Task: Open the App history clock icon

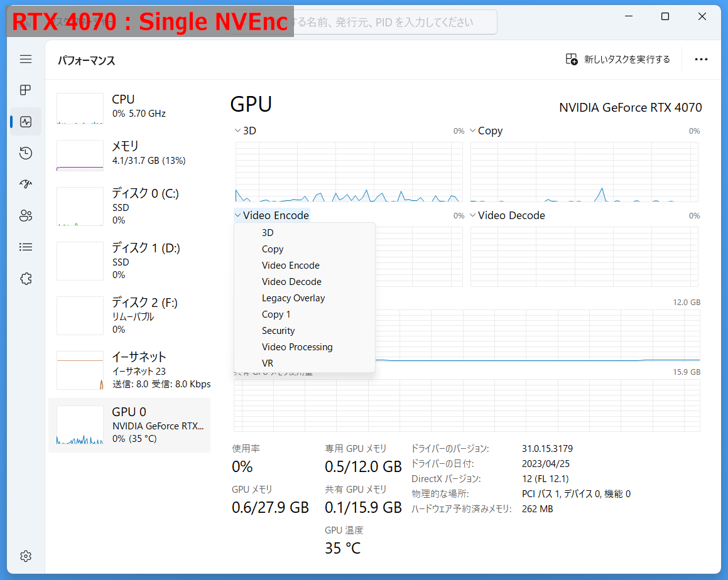Action: click(26, 153)
